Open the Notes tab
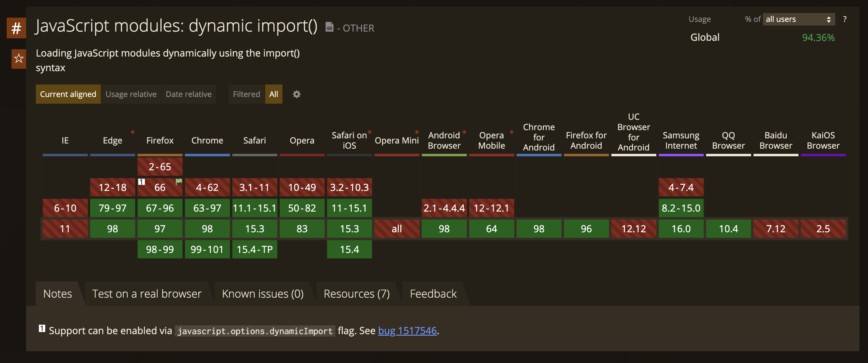 [x=58, y=294]
